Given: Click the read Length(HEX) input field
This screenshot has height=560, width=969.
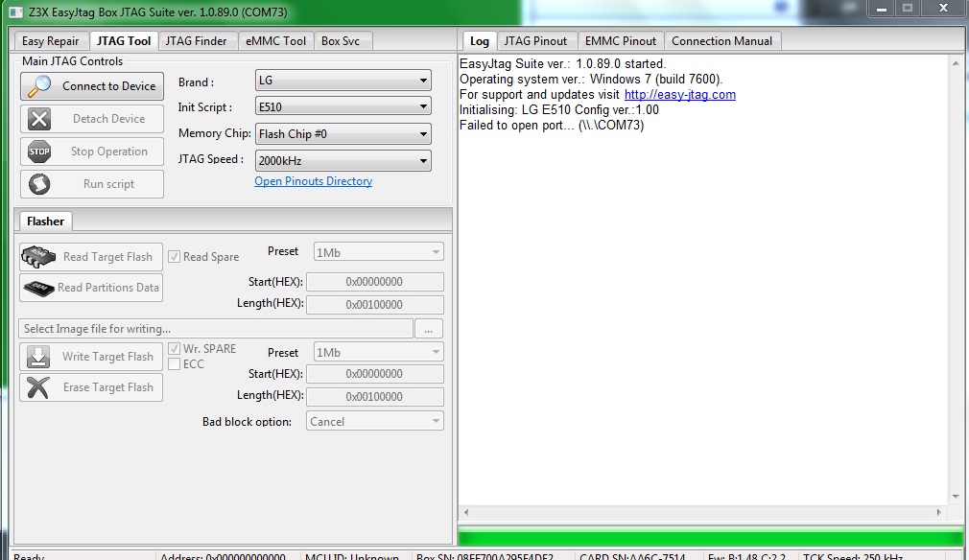Looking at the screenshot, I should (x=375, y=304).
